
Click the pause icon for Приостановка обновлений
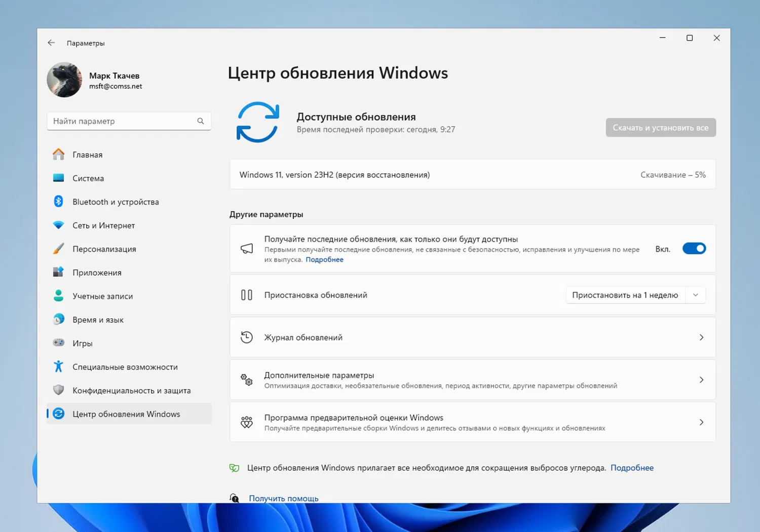click(x=247, y=295)
